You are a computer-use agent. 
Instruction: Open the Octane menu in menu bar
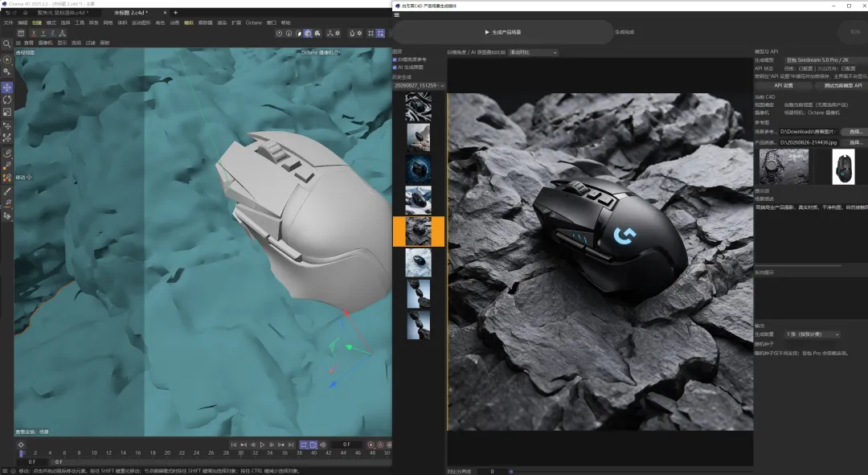point(253,23)
